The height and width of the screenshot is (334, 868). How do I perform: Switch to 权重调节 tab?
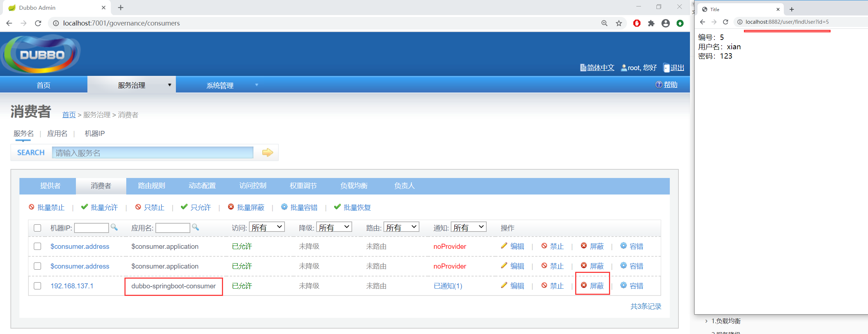coord(303,186)
